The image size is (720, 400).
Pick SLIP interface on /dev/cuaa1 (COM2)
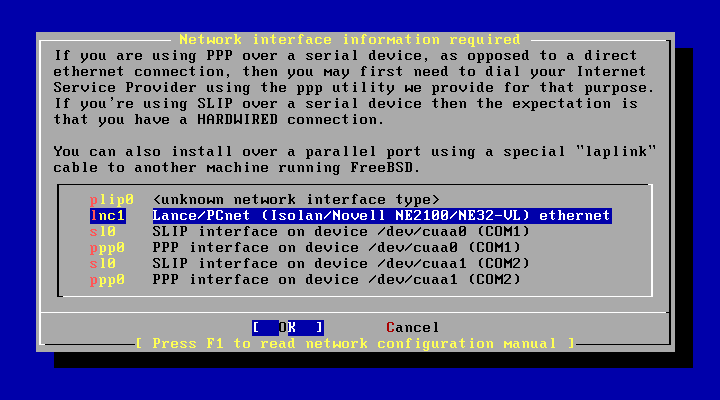click(x=341, y=264)
